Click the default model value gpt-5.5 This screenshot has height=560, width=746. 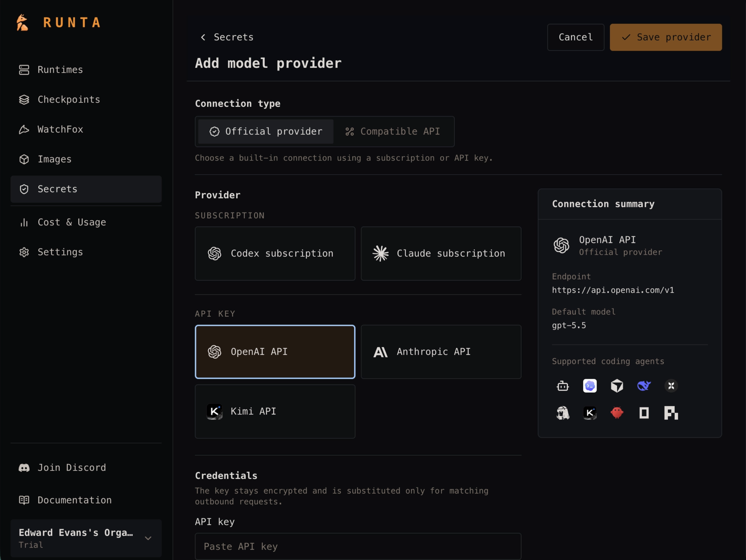pos(569,326)
